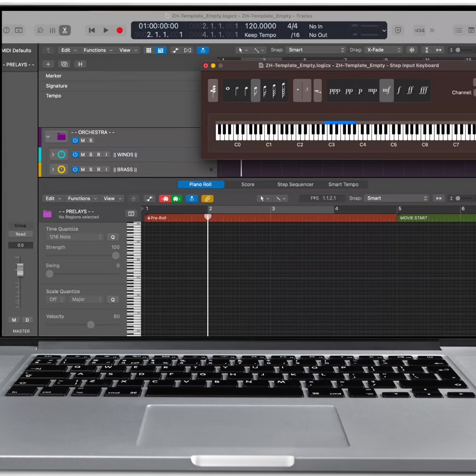Click the yellow Link chain icon
Image resolution: width=476 pixels, height=476 pixels.
207,198
